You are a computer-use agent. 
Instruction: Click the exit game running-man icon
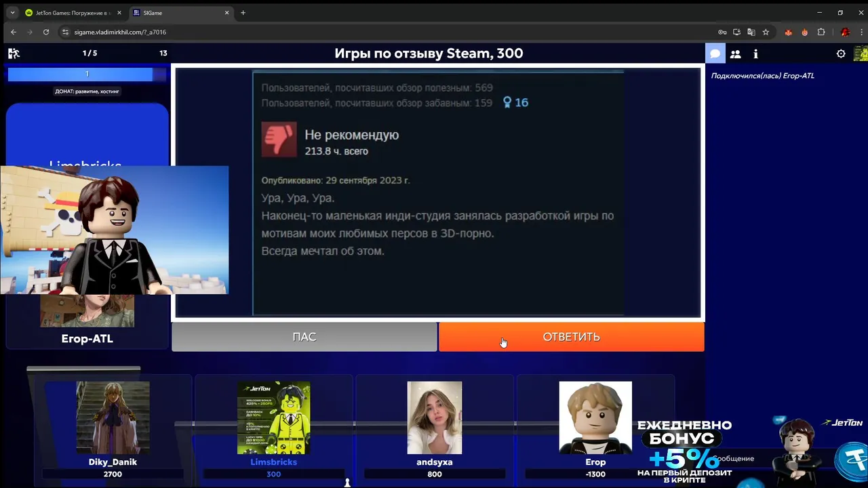(x=14, y=54)
